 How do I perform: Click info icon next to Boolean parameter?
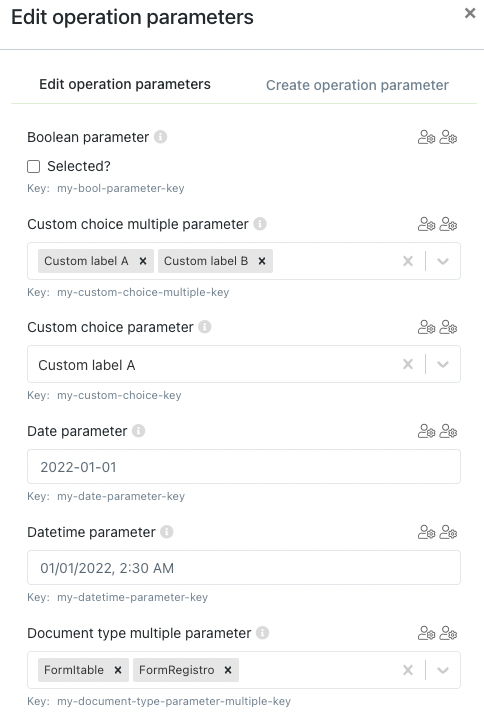coord(160,137)
